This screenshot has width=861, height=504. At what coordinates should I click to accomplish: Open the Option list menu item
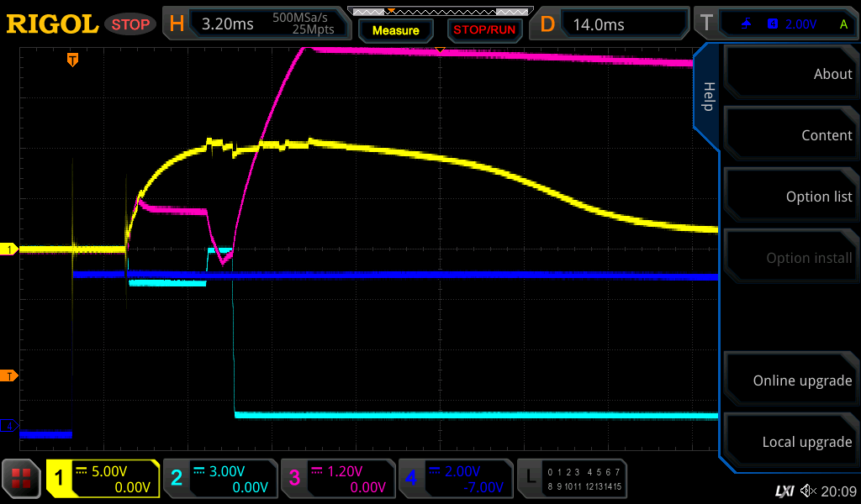pos(790,197)
